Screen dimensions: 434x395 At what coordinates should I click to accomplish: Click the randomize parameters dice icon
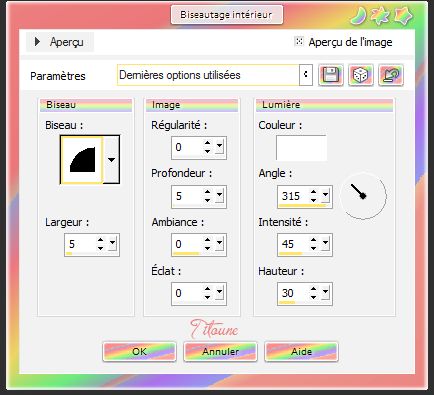[x=361, y=75]
